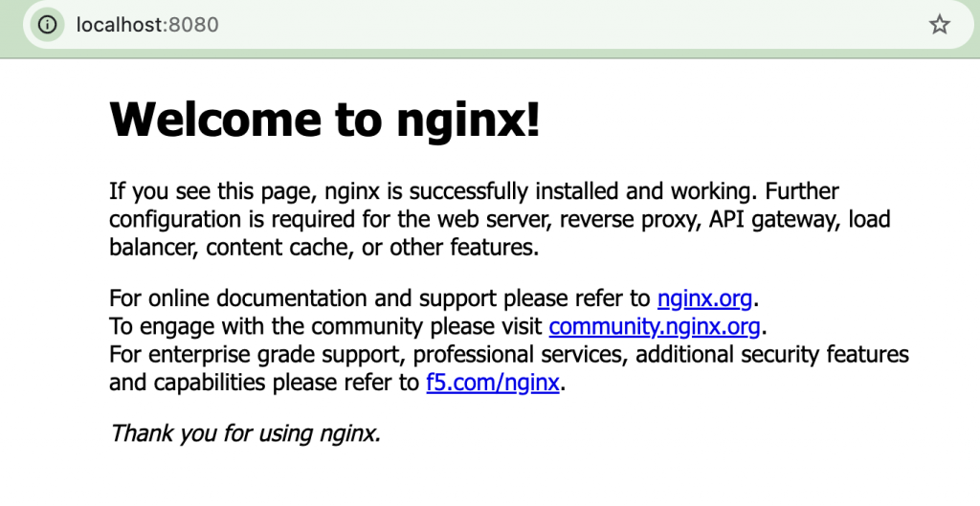Image resolution: width=980 pixels, height=506 pixels.
Task: Open the site information icon
Action: (x=47, y=25)
